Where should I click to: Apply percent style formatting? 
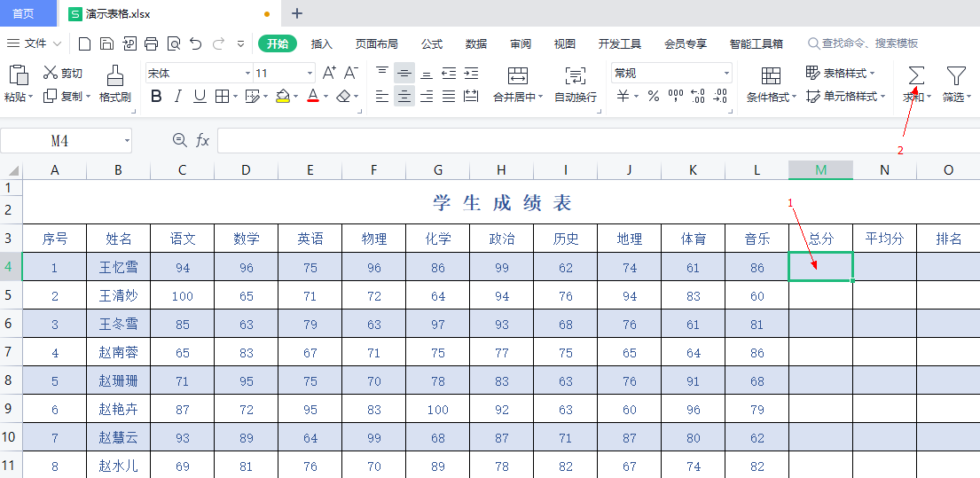coord(653,97)
